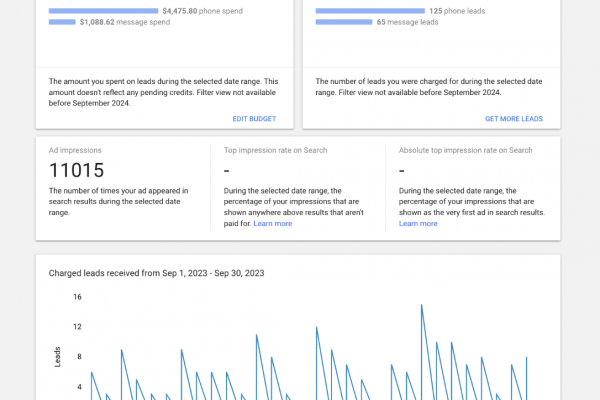Click the 11015 ad impressions value
The height and width of the screenshot is (400, 600).
[76, 171]
